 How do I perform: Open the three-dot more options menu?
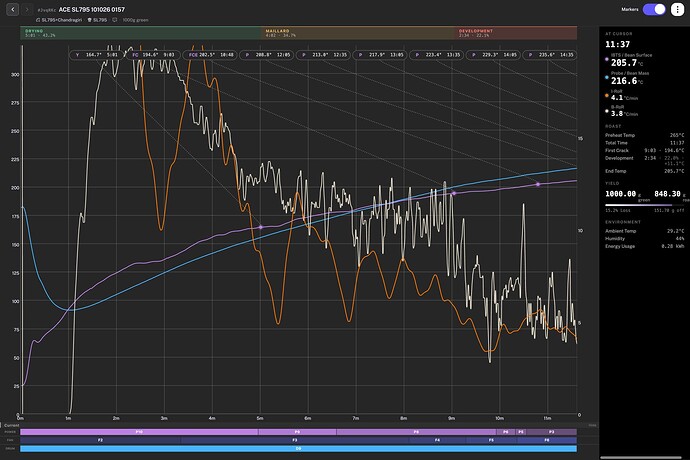(677, 9)
